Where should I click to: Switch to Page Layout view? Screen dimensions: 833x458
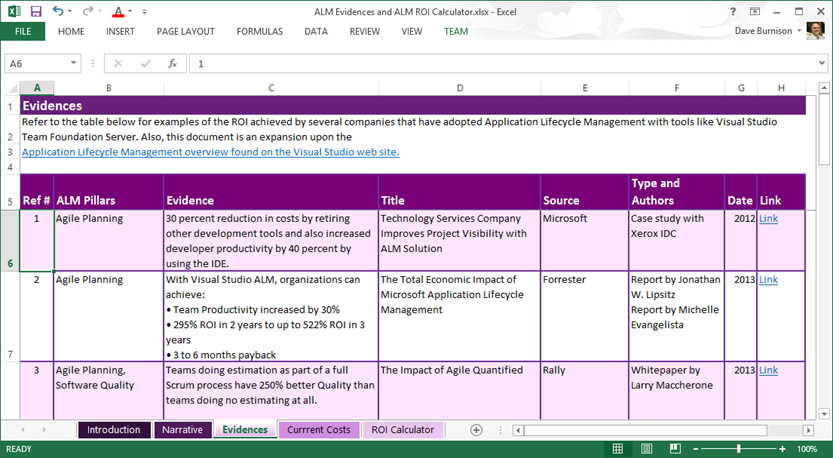coord(646,449)
